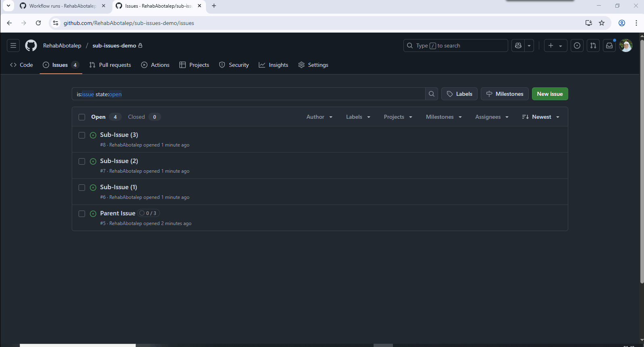Close the Workflow runs browser tab
The image size is (644, 347).
pyautogui.click(x=104, y=6)
